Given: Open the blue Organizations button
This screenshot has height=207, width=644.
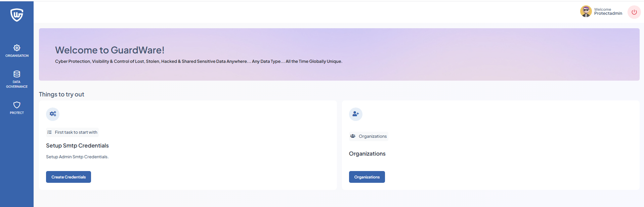Looking at the screenshot, I should [367, 177].
